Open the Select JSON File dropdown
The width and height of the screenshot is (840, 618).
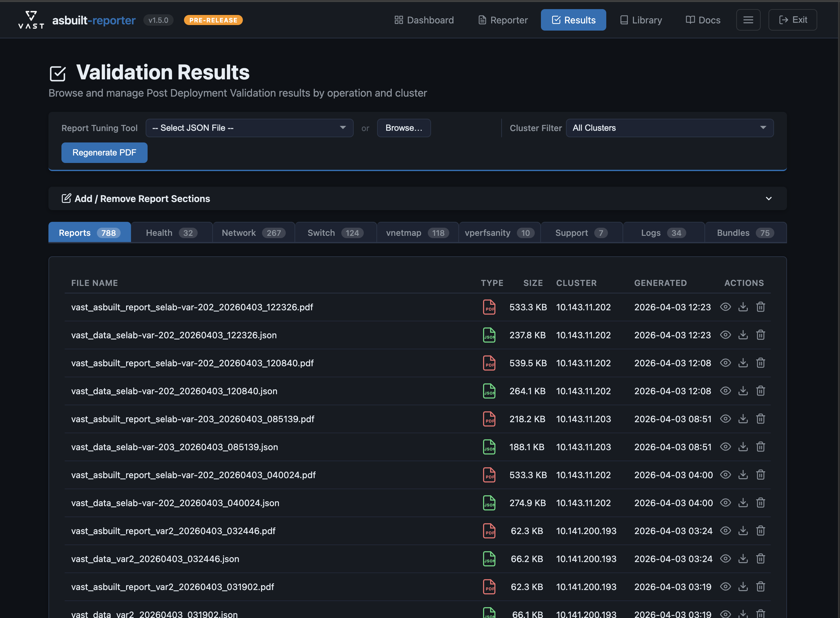[249, 128]
